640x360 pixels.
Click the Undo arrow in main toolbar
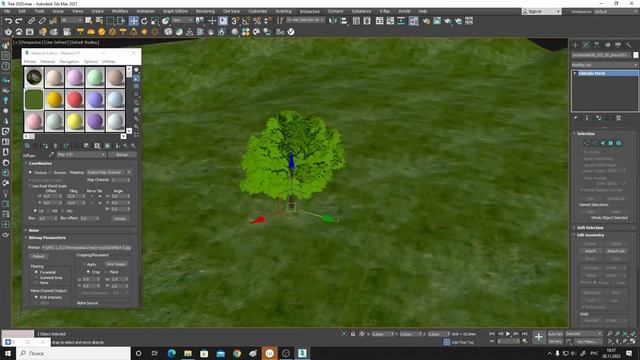click(8, 20)
